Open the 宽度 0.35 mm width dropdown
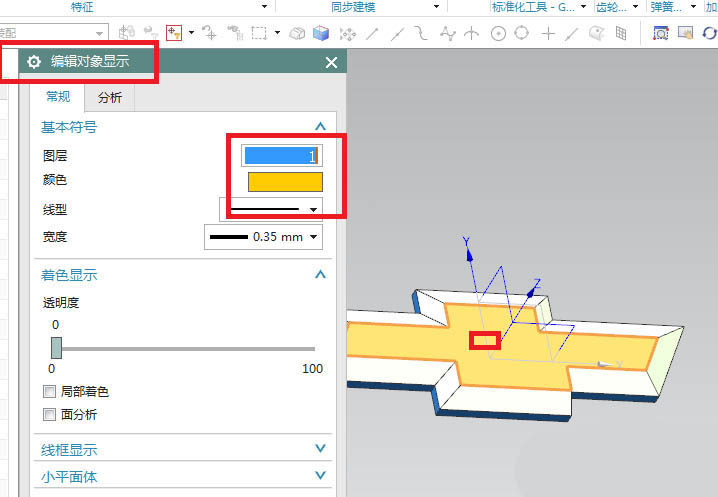The image size is (718, 497). tap(263, 237)
